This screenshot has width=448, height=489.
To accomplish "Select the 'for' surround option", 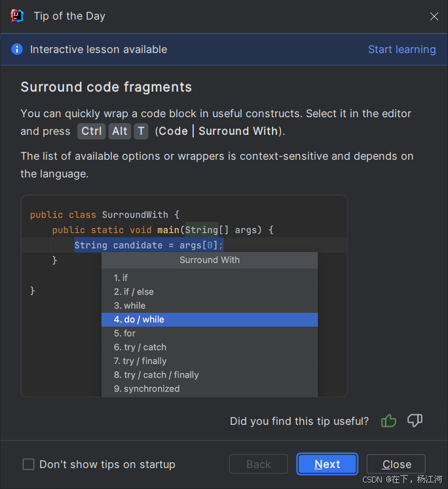I will point(124,333).
